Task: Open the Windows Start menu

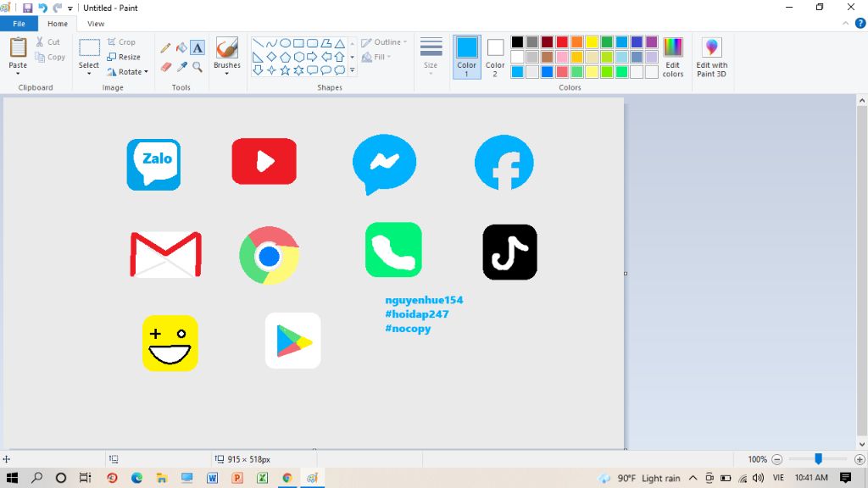Action: tap(12, 478)
